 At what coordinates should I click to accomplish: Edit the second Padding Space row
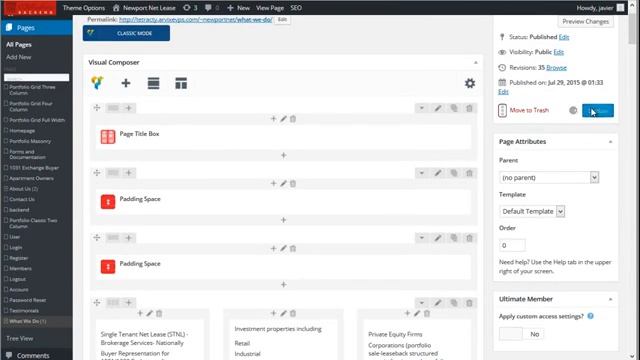tap(438, 238)
